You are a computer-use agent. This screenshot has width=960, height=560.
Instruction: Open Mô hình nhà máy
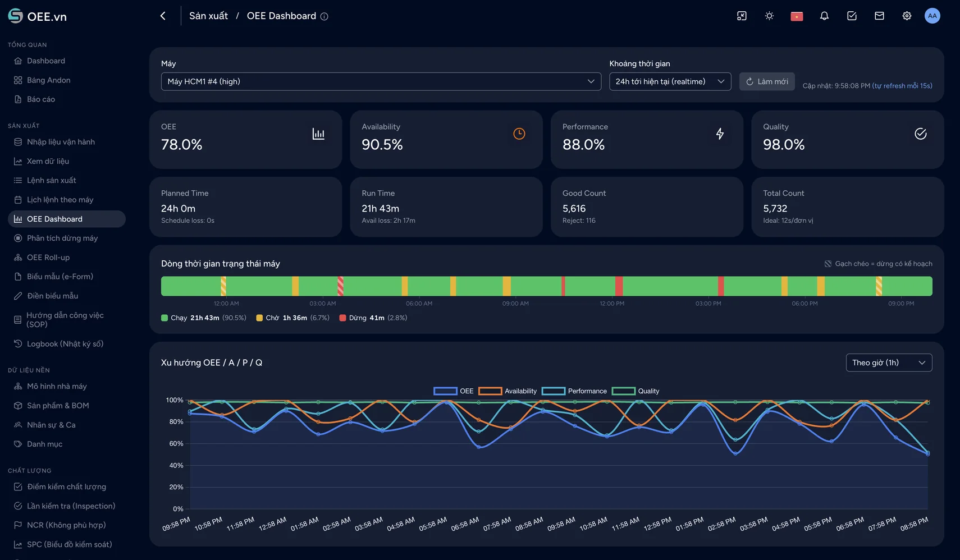[x=67, y=386]
